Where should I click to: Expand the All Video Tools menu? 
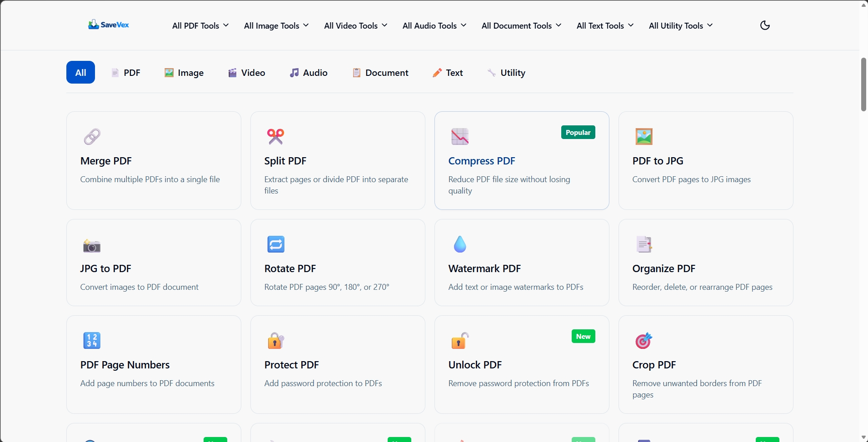(x=356, y=26)
